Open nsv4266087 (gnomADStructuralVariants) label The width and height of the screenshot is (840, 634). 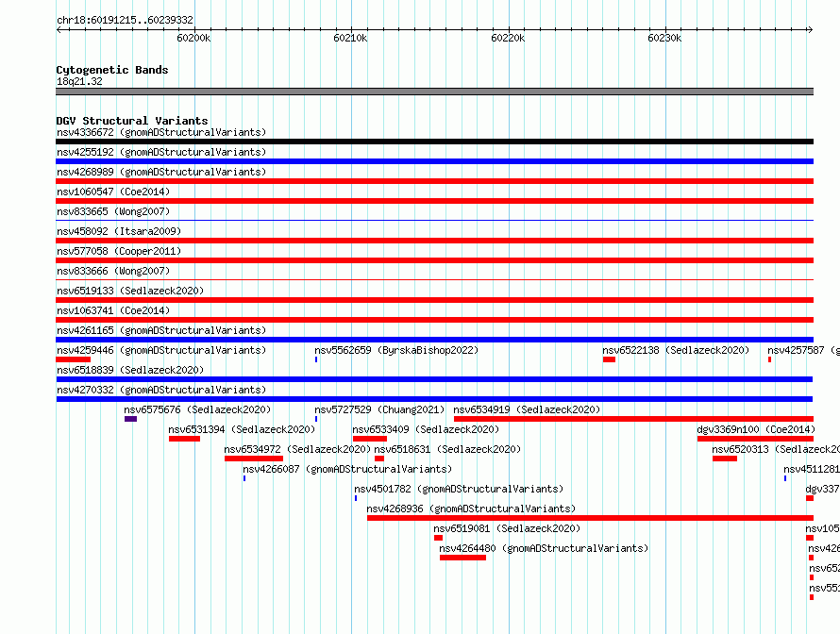347,469
